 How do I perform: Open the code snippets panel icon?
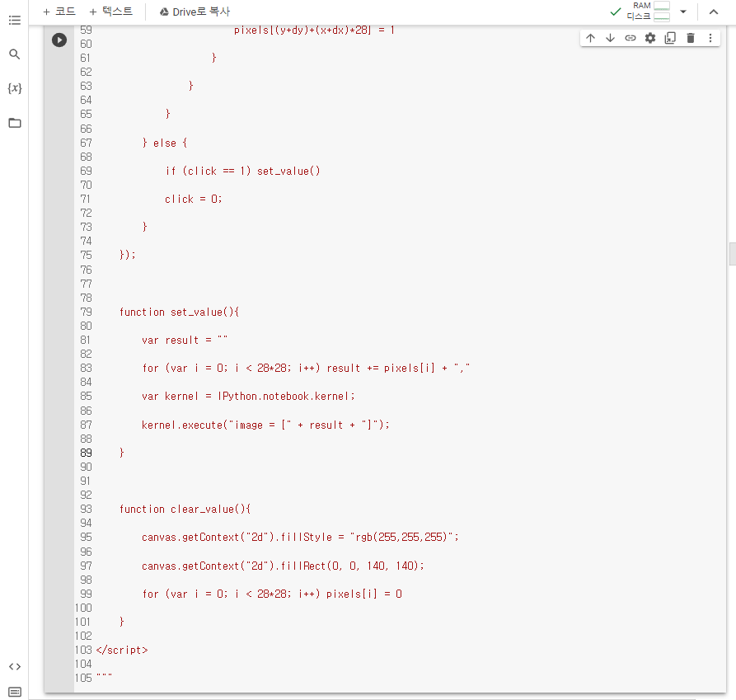pyautogui.click(x=15, y=667)
